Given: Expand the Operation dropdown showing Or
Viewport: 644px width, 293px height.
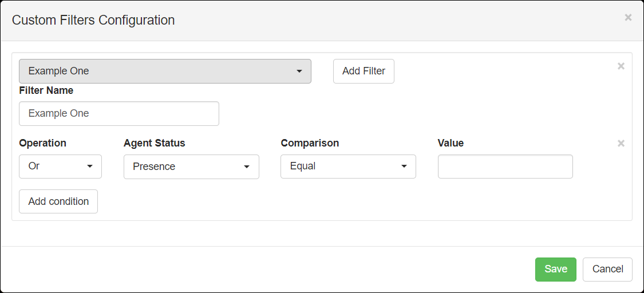Looking at the screenshot, I should click(x=60, y=167).
